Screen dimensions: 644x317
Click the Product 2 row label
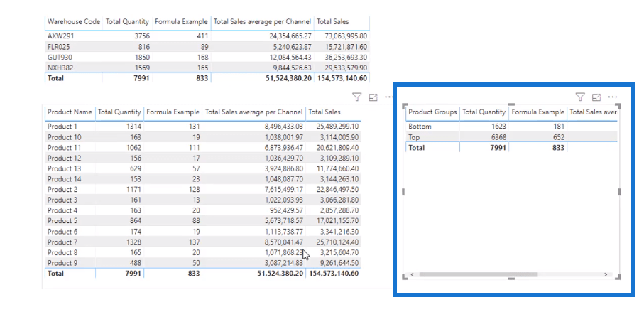coord(62,190)
